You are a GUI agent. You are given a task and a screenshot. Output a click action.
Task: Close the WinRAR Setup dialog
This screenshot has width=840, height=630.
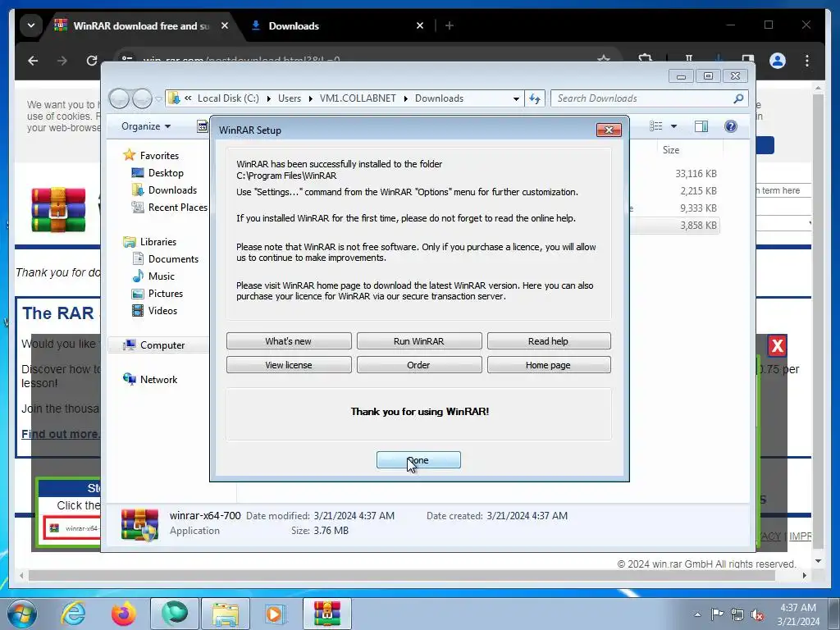tap(609, 130)
